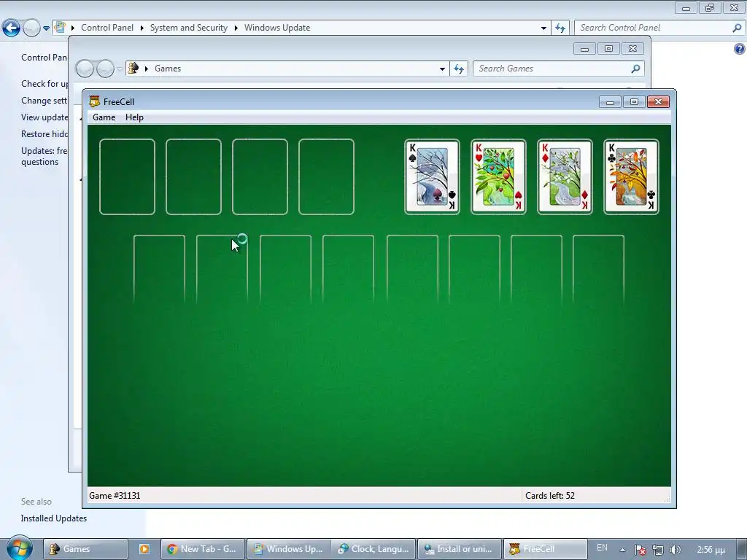Click the Forward arrow in Windows Update window
Image resolution: width=747 pixels, height=560 pixels.
(x=31, y=28)
